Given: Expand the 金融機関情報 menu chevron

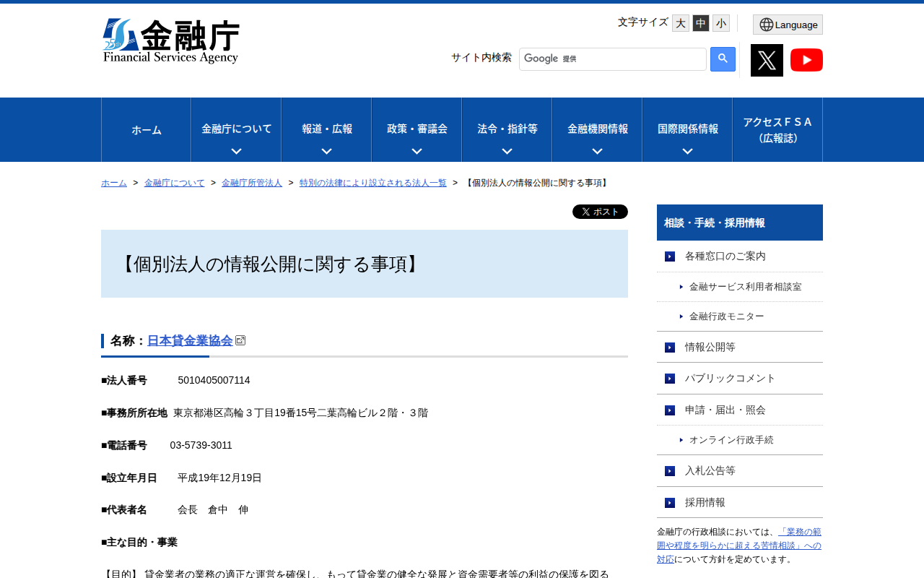Looking at the screenshot, I should [597, 151].
